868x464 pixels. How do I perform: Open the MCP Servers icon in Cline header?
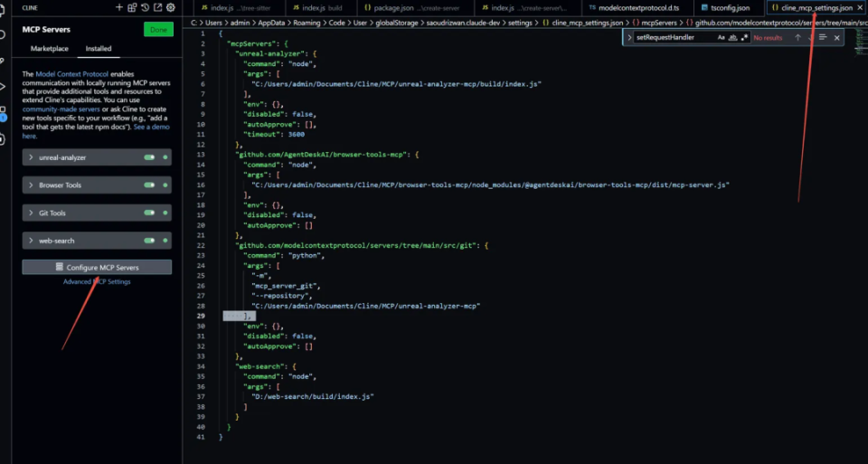coord(132,7)
